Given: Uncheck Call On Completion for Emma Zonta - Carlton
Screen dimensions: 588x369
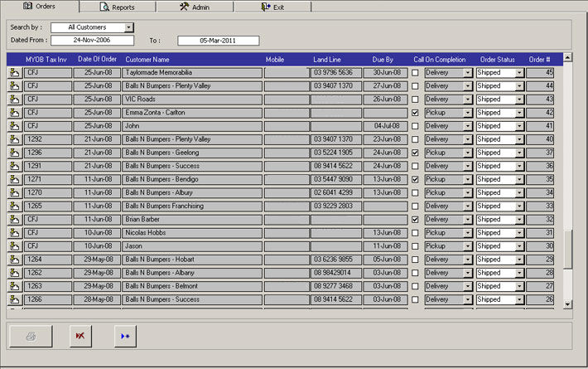Looking at the screenshot, I should 415,113.
